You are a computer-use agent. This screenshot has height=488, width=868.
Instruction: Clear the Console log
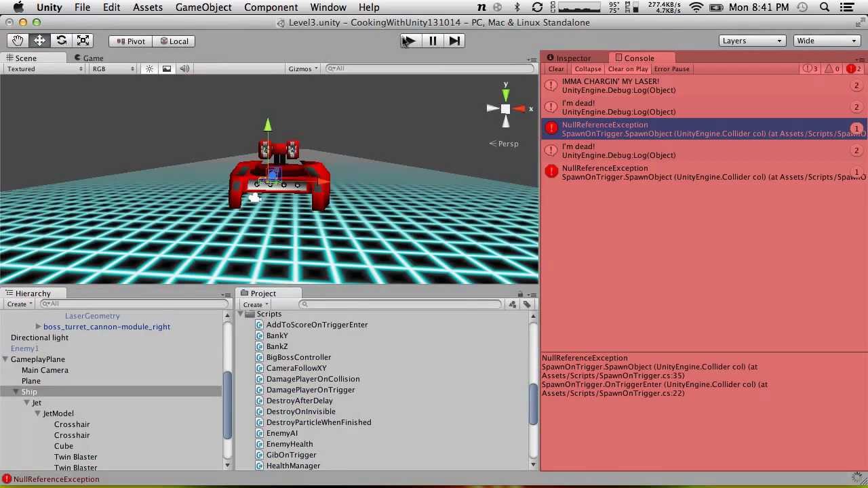(x=556, y=69)
